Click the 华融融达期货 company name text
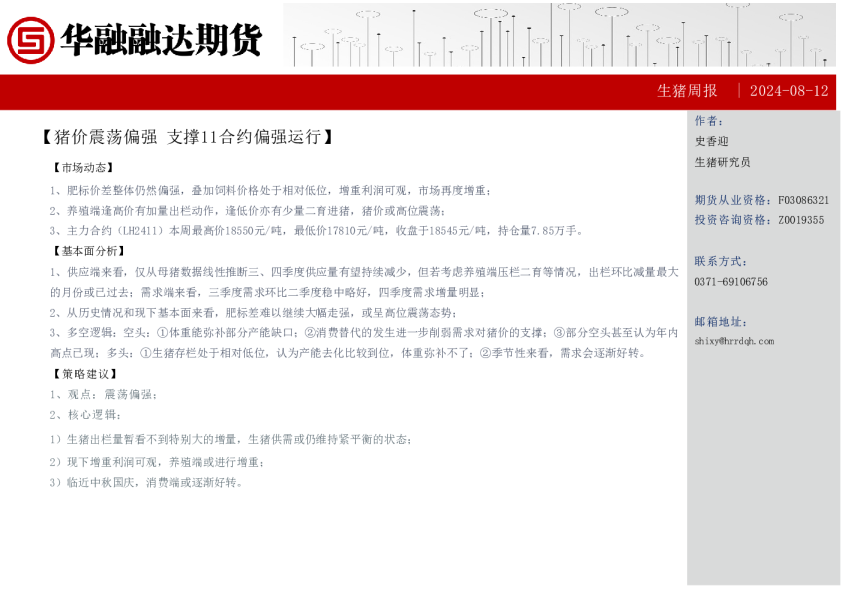This screenshot has width=842, height=595. (x=162, y=39)
